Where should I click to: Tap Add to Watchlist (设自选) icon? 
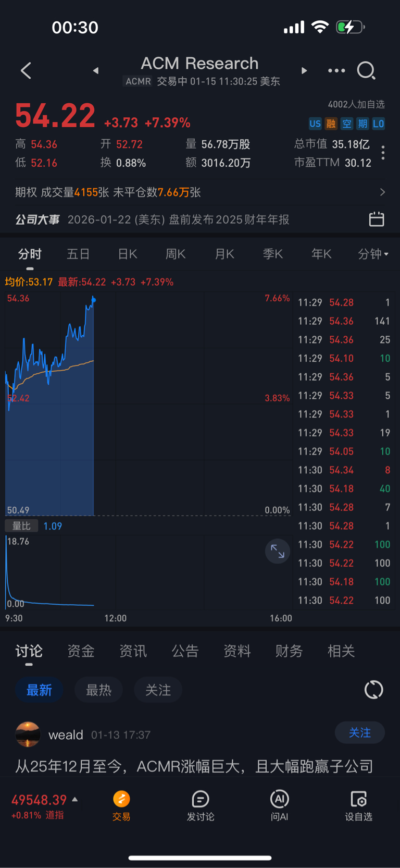[x=358, y=805]
